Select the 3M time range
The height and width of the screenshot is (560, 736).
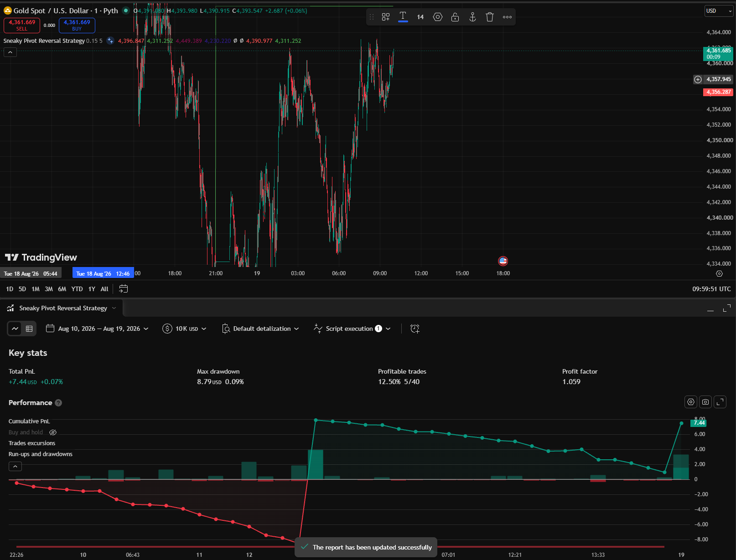pyautogui.click(x=49, y=289)
